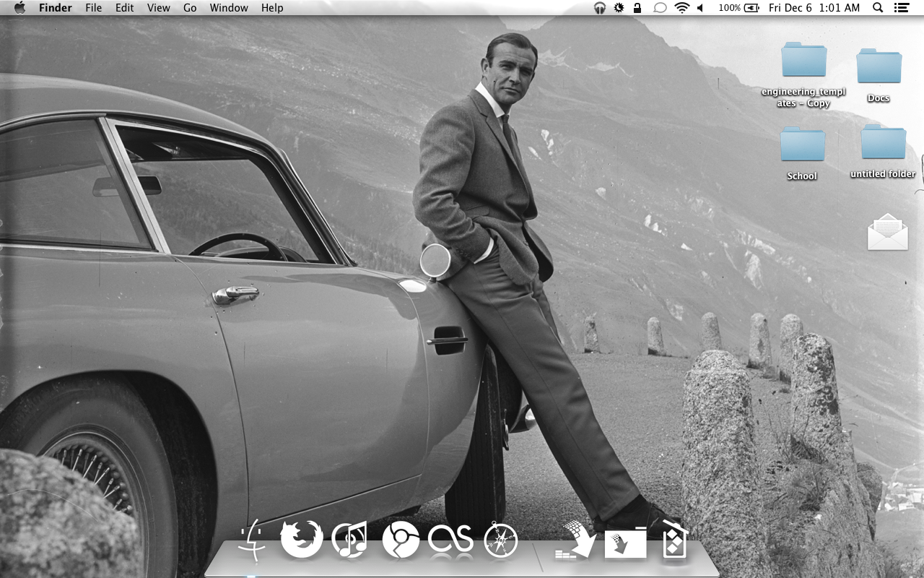Open the Apple menu
924x578 pixels.
pos(19,8)
